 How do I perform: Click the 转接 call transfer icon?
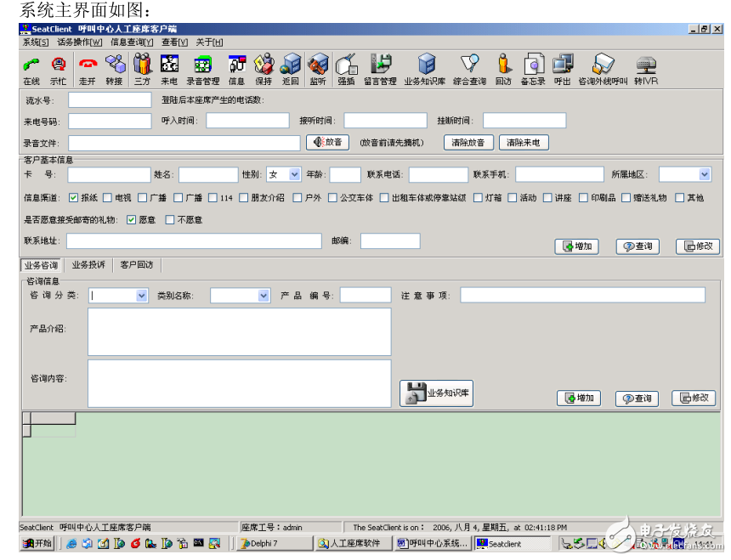[114, 69]
